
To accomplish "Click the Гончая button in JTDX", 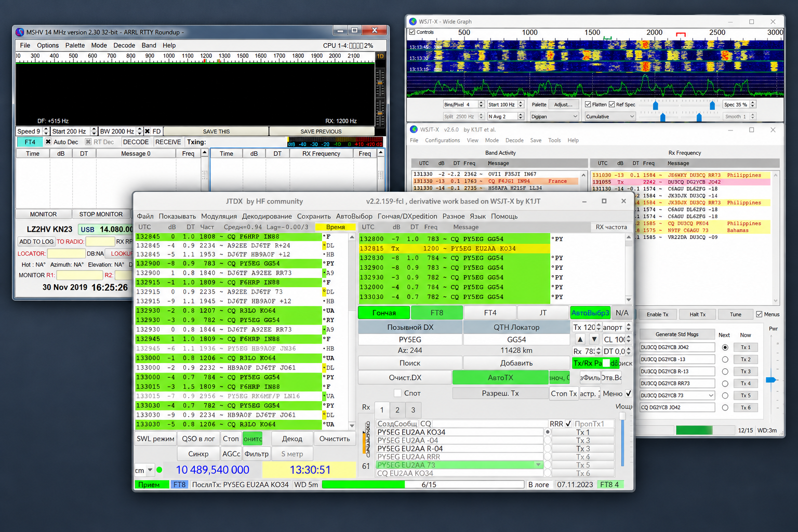I will pos(384,313).
